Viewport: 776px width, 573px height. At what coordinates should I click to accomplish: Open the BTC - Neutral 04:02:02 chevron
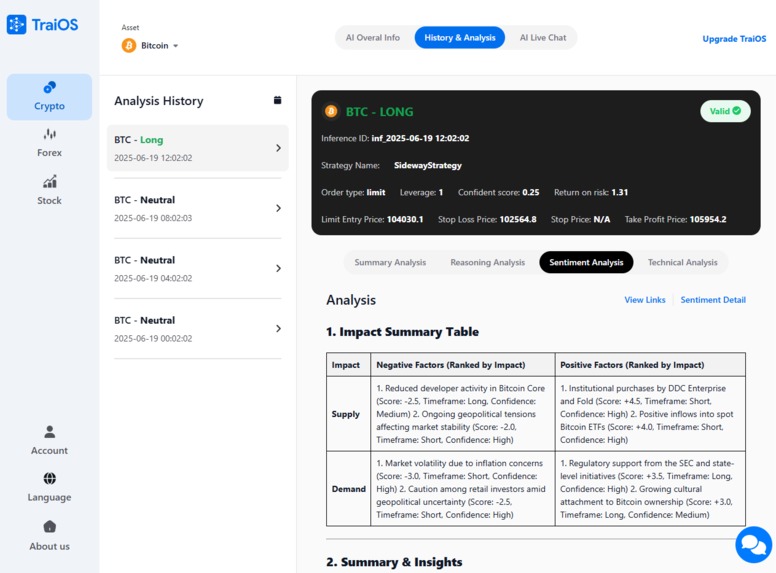(279, 268)
